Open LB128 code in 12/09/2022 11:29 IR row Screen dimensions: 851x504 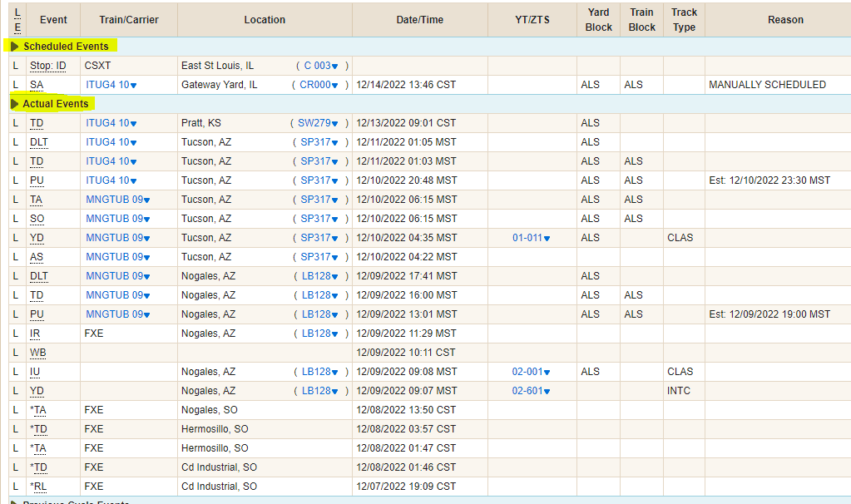point(319,334)
